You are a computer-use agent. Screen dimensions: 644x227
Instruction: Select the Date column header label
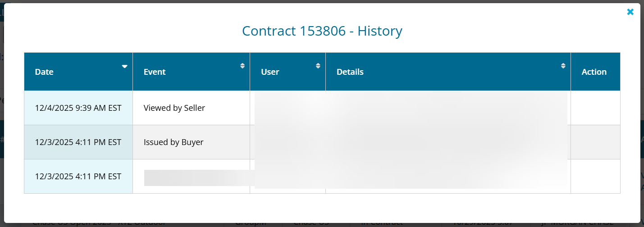click(x=44, y=72)
